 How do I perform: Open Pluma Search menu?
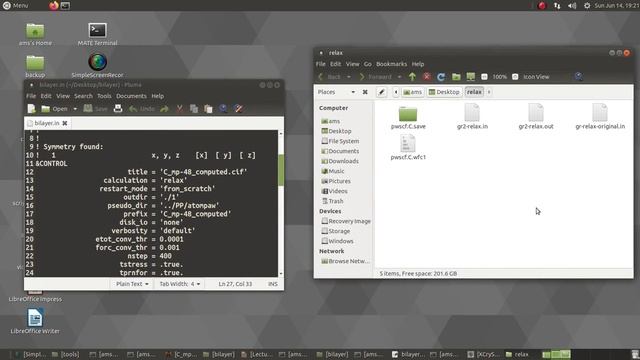(83, 96)
